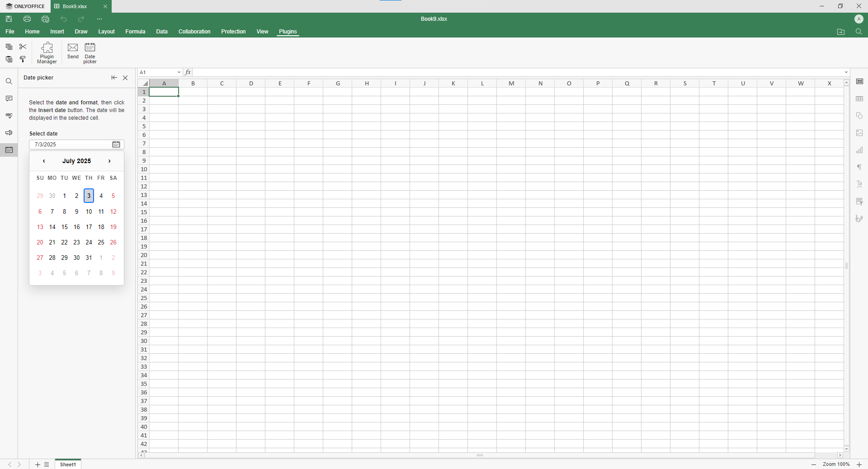Open spell checking in the left sidebar
Image resolution: width=868 pixels, height=469 pixels.
pos(9,115)
